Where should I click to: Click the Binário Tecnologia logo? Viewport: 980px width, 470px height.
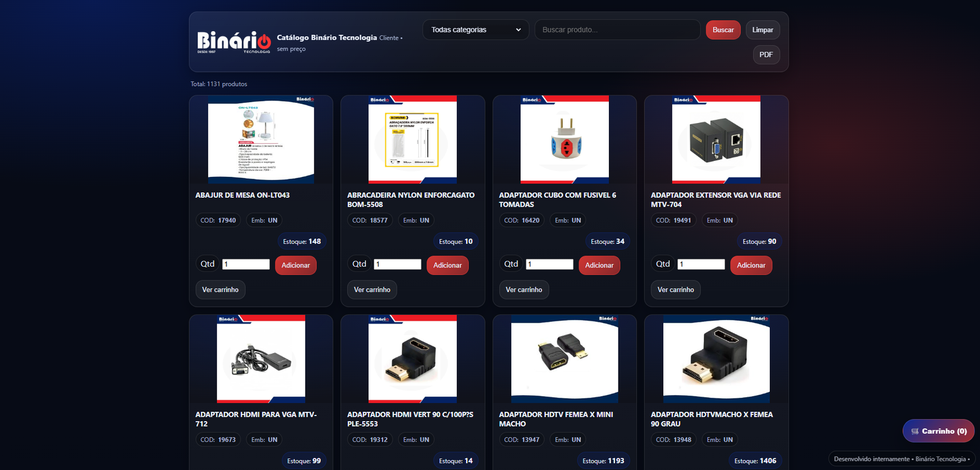[x=233, y=42]
